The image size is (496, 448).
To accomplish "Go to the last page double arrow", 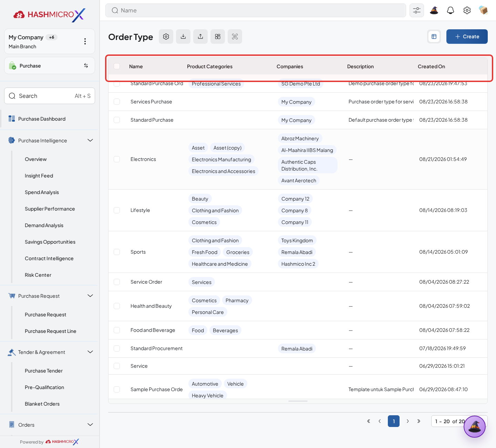I will tap(419, 421).
